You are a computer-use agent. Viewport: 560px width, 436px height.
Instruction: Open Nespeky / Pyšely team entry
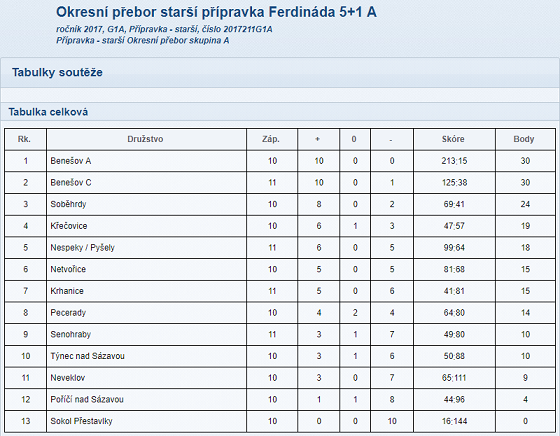point(82,248)
